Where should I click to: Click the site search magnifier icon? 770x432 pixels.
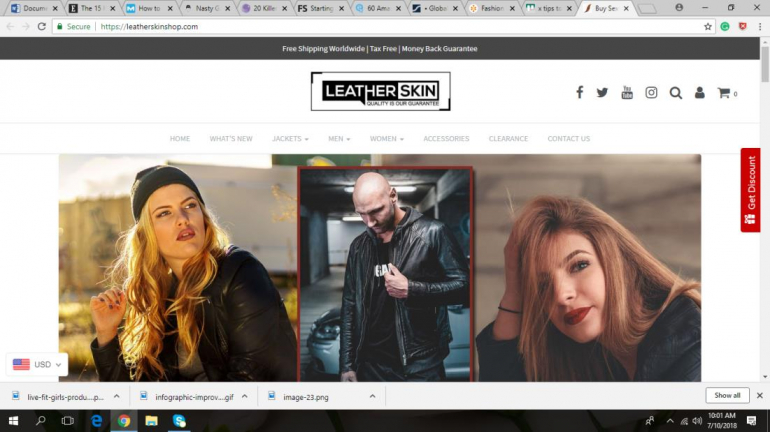pos(676,93)
